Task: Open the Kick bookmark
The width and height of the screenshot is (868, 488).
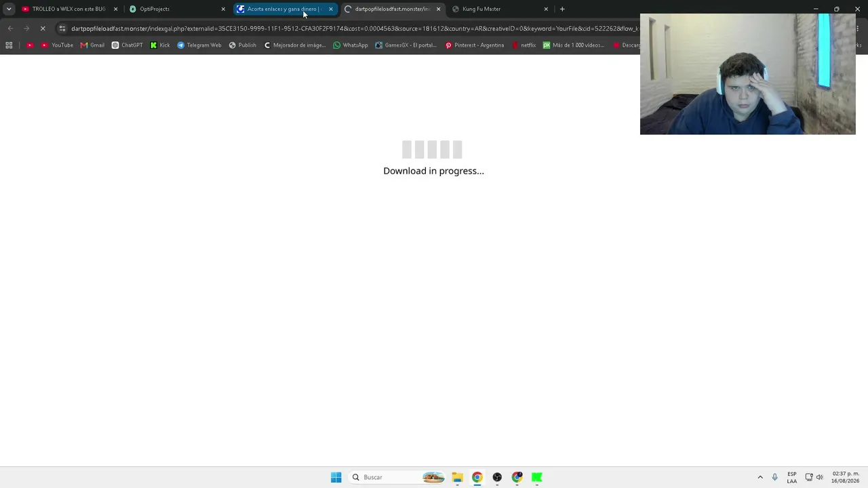Action: (160, 45)
